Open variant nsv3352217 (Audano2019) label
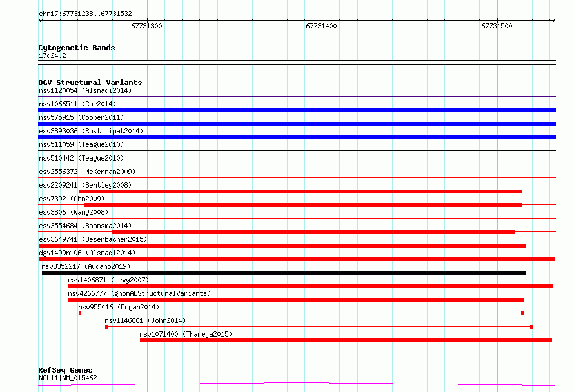This screenshot has width=574, height=392. [x=86, y=266]
